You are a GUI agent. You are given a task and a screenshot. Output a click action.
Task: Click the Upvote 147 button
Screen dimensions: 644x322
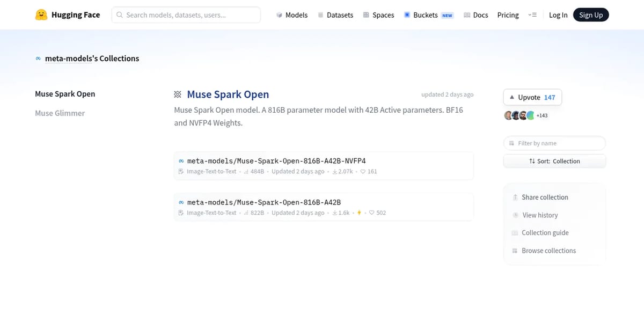tap(532, 97)
